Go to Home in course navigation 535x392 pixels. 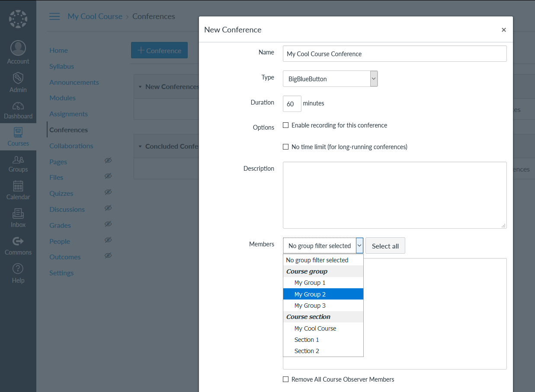58,50
